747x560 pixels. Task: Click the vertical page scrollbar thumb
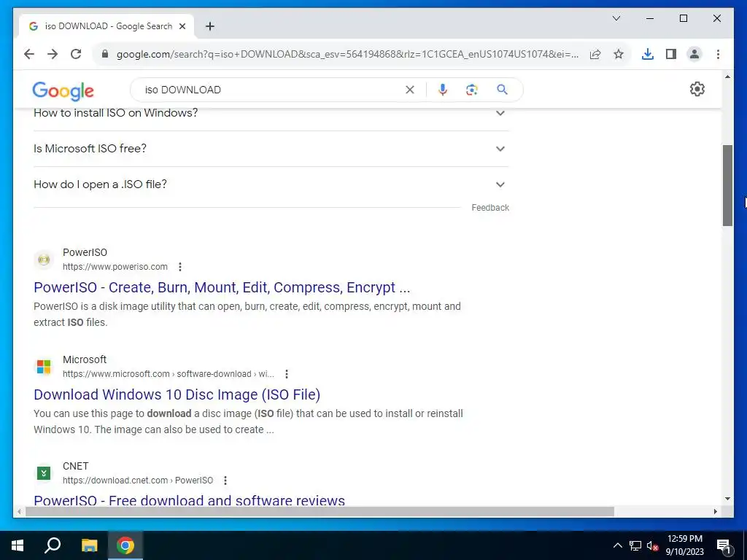click(x=727, y=185)
